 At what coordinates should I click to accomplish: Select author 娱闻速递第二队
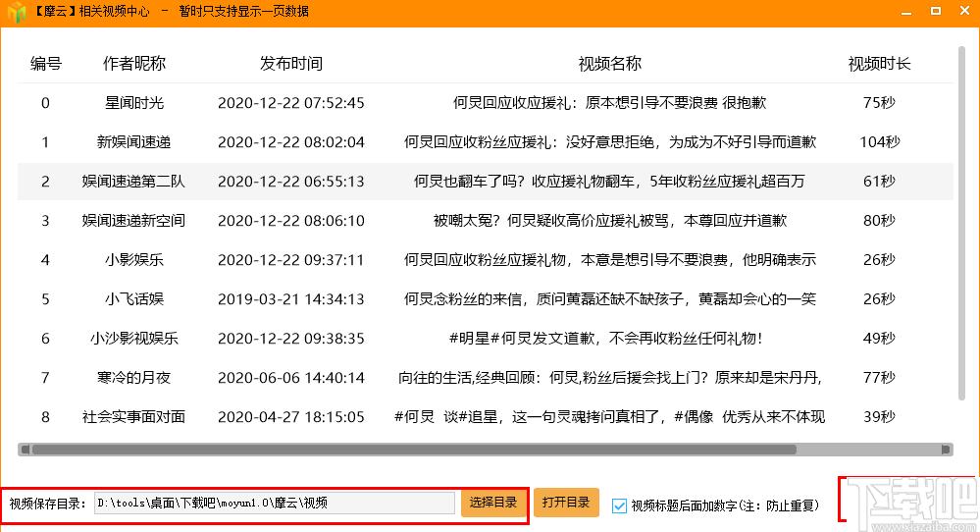133,182
